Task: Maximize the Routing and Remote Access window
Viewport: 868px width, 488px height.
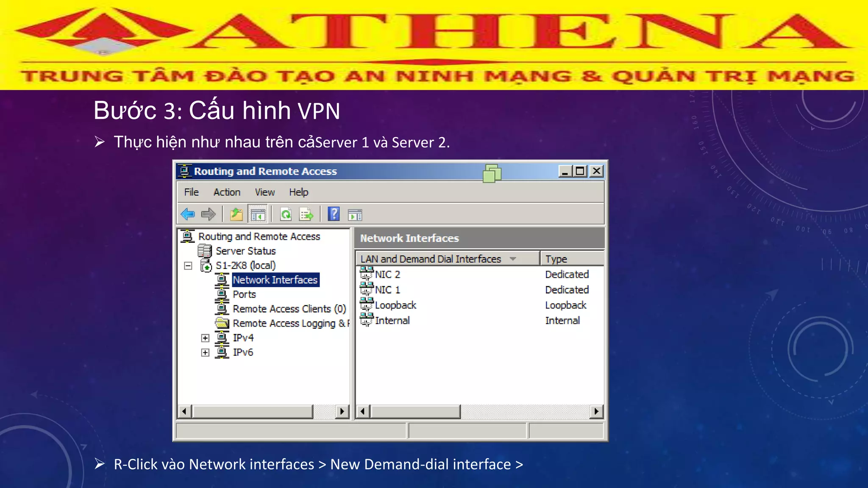Action: click(580, 171)
